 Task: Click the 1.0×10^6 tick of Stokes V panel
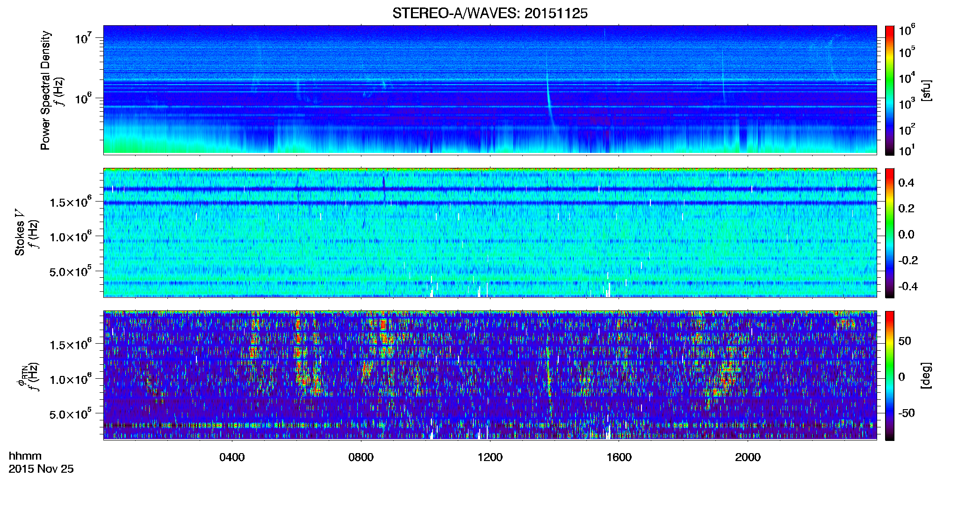coord(71,237)
